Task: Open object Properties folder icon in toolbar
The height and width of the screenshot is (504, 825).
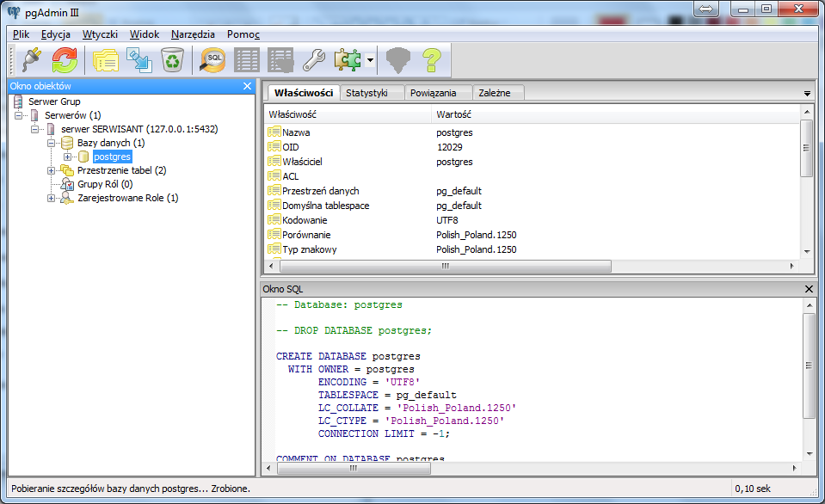Action: click(106, 60)
